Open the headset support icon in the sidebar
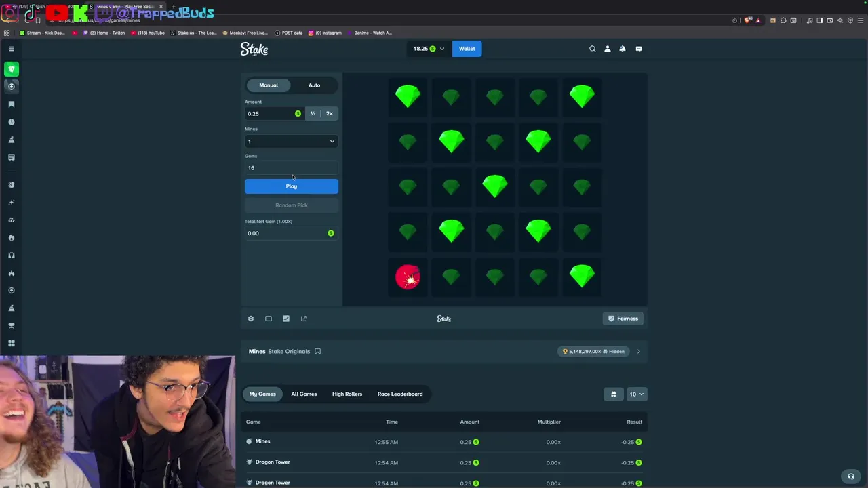The width and height of the screenshot is (868, 488). click(12, 255)
